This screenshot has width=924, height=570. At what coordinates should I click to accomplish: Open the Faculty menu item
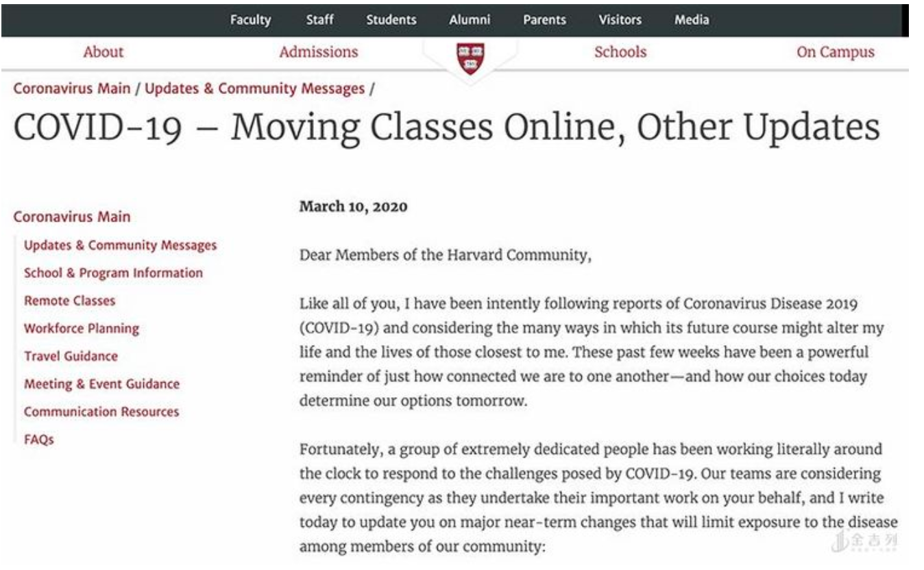pyautogui.click(x=250, y=20)
